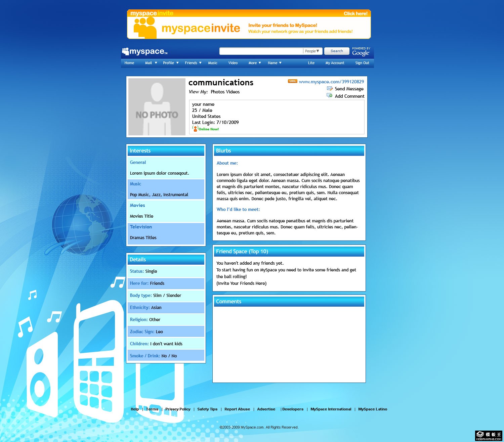Open the Advertise footer link
Image resolution: width=504 pixels, height=442 pixels.
click(266, 409)
